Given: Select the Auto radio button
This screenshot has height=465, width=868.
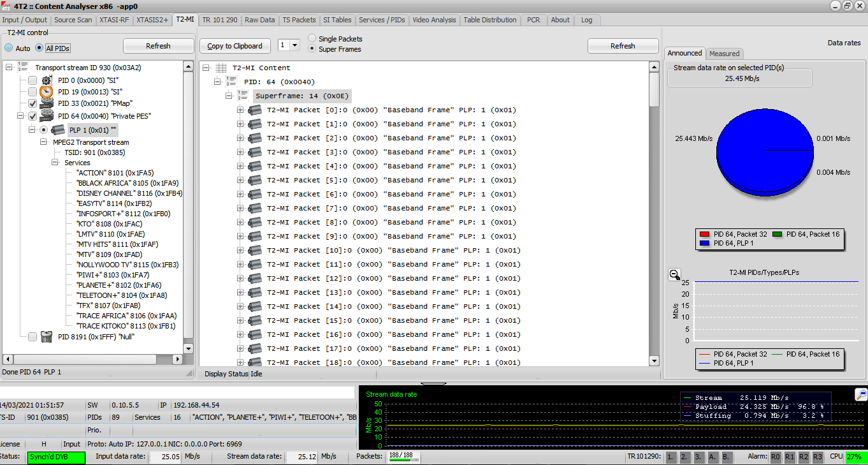Looking at the screenshot, I should click(x=9, y=48).
